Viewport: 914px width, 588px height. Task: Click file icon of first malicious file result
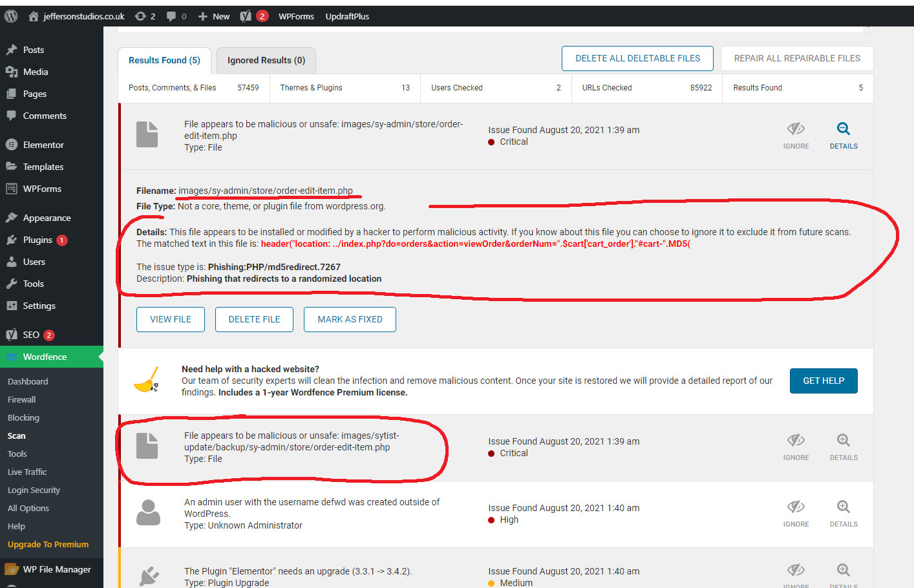(x=147, y=134)
